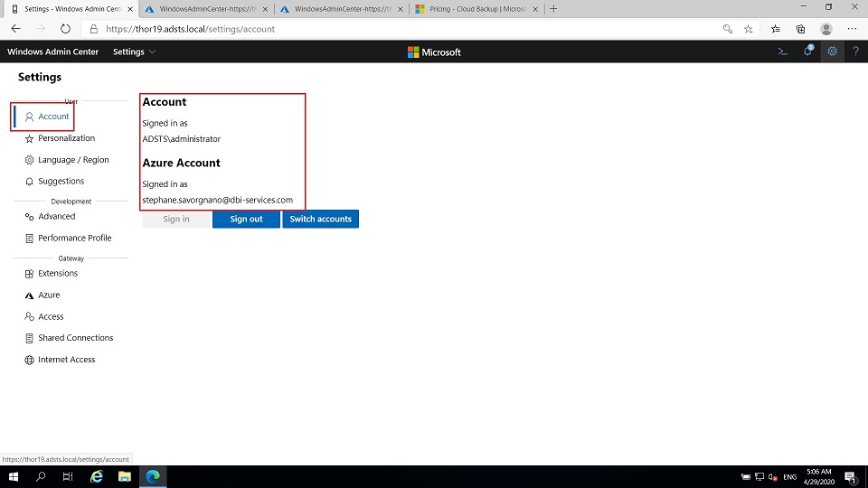This screenshot has width=868, height=488.
Task: Open Suggestions settings
Action: (x=61, y=182)
